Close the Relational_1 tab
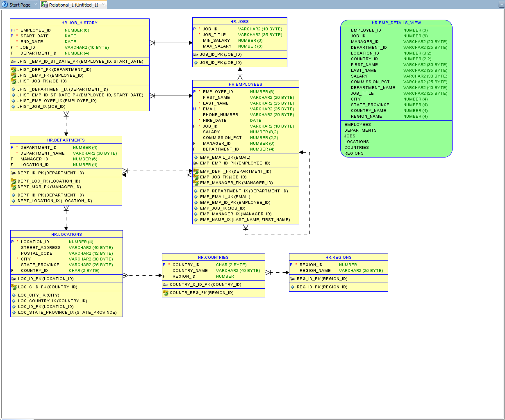 [103, 5]
